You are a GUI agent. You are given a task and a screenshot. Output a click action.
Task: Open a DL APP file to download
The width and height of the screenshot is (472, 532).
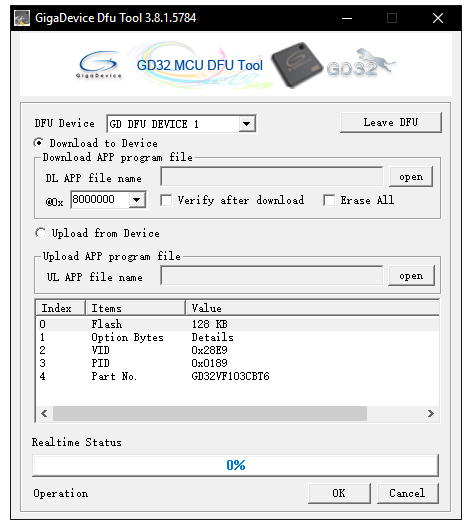point(411,176)
